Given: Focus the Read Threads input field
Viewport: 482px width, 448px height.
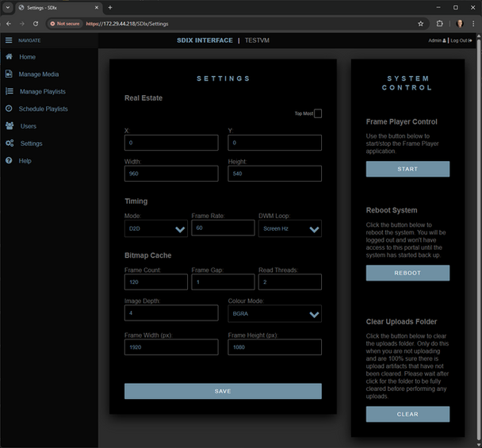Looking at the screenshot, I should coord(290,282).
